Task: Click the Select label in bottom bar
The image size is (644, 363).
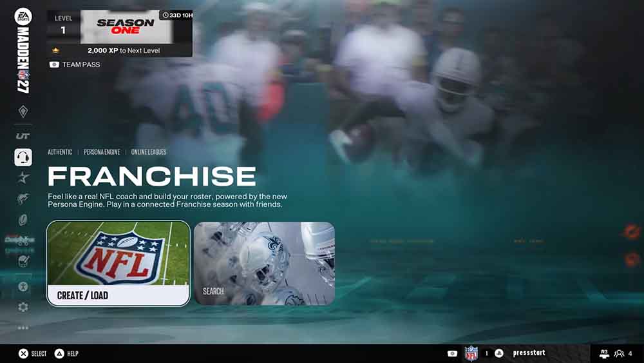Action: pos(39,353)
